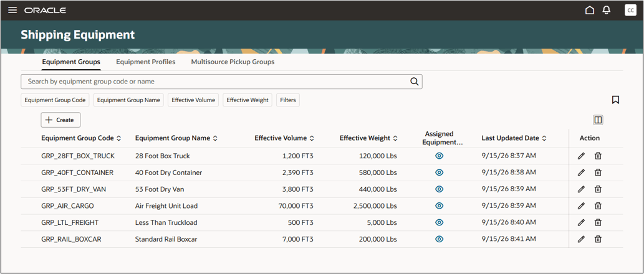Click the 500 FT3 volume value
The width and height of the screenshot is (644, 274).
tap(300, 222)
